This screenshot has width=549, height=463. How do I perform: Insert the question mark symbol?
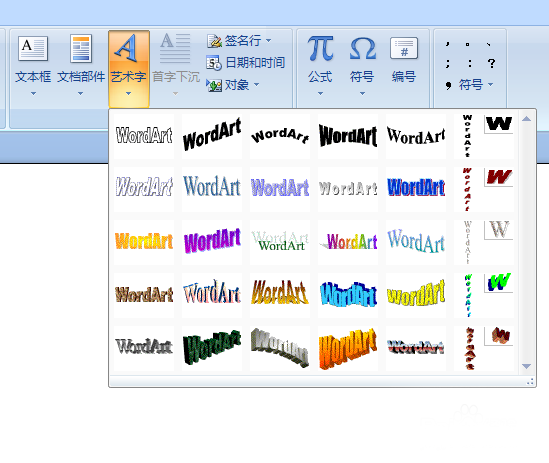coord(491,63)
